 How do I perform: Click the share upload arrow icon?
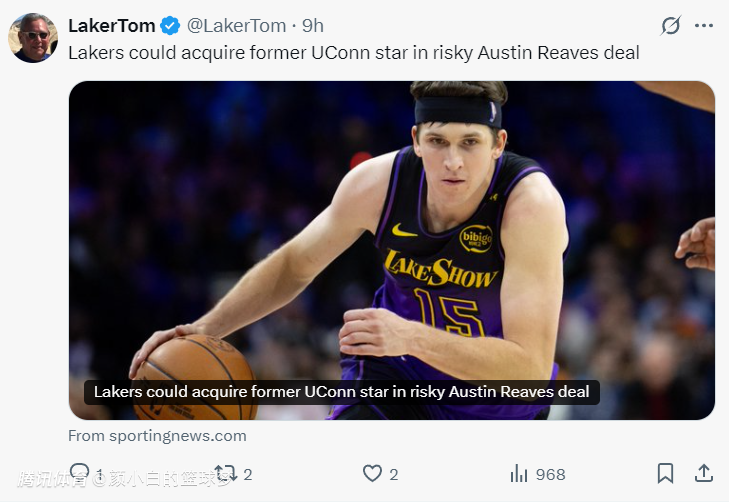pyautogui.click(x=704, y=474)
